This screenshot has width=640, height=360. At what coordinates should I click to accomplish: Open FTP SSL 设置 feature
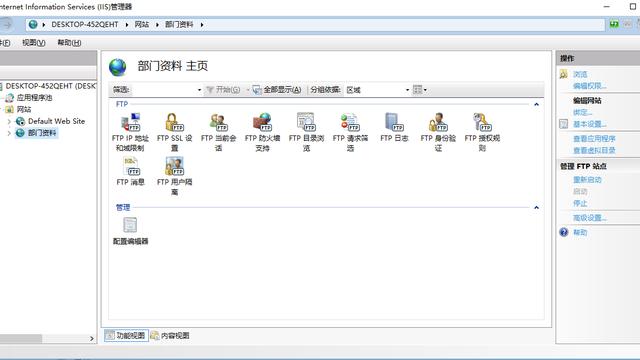[x=175, y=132]
